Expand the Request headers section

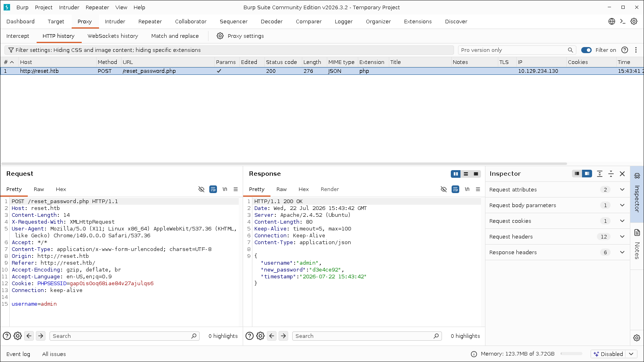coord(557,237)
